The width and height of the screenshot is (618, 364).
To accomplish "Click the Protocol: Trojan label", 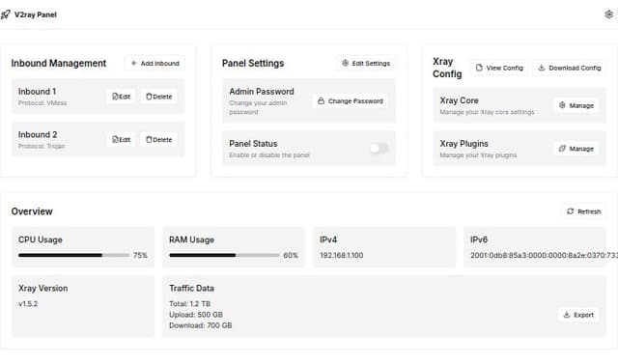I will tap(42, 146).
